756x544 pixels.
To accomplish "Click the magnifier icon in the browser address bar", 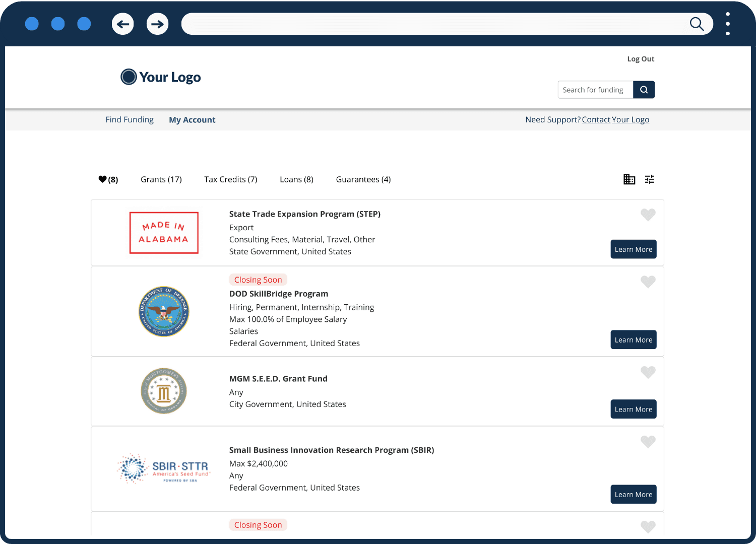I will coord(697,24).
